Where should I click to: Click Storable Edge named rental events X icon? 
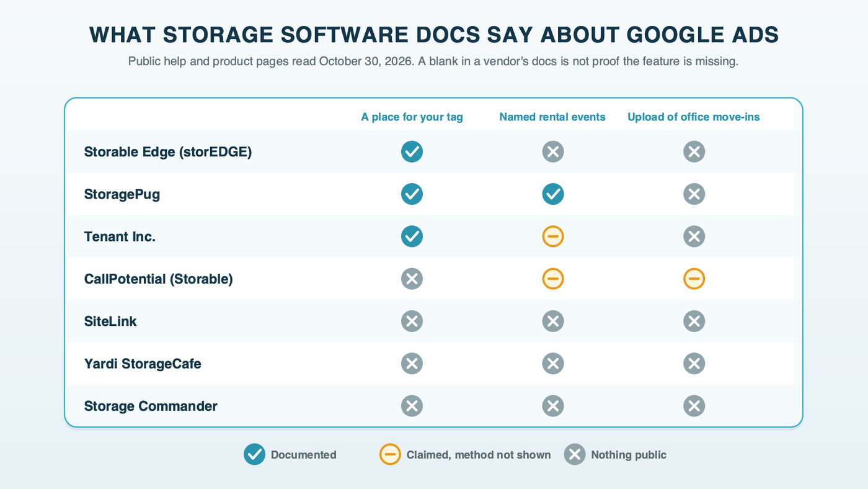pyautogui.click(x=553, y=151)
